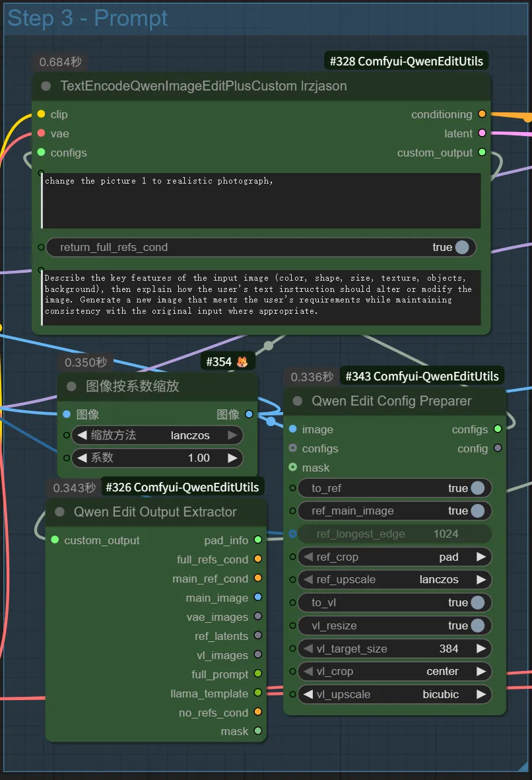Click the main_image output port
The height and width of the screenshot is (780, 532).
pos(257,598)
